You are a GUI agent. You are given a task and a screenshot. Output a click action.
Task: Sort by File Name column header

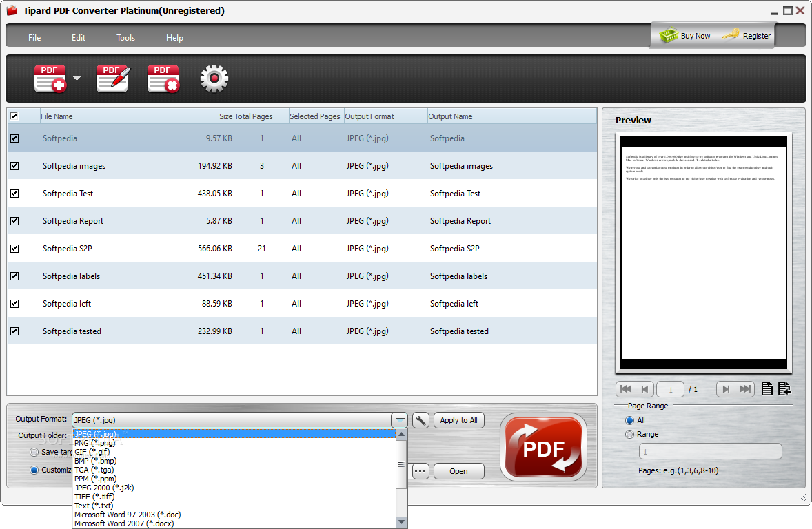click(x=110, y=116)
